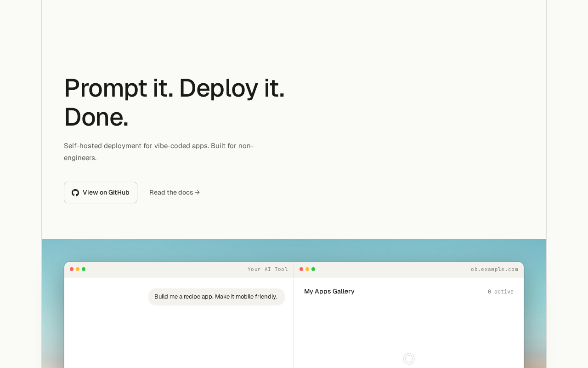Click the yellow dot in ob.example.com window
The image size is (588, 368).
[307, 269]
